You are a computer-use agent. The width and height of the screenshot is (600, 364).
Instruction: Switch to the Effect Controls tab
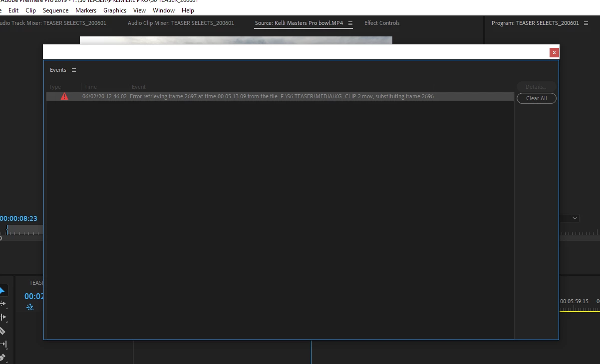coord(382,23)
